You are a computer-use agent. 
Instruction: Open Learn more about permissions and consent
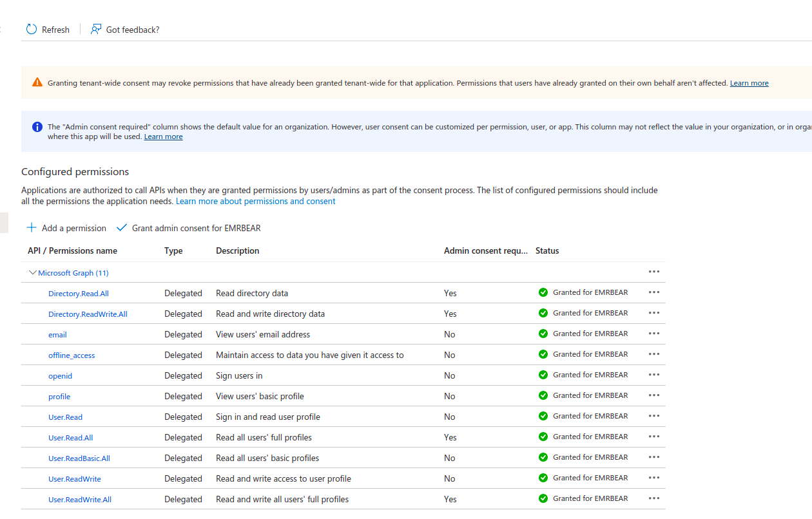(256, 202)
